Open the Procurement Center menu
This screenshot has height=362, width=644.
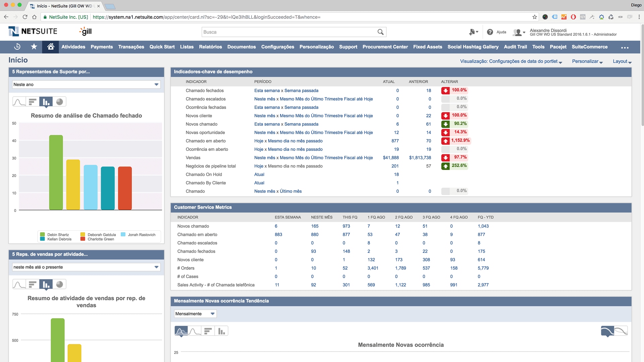[385, 47]
